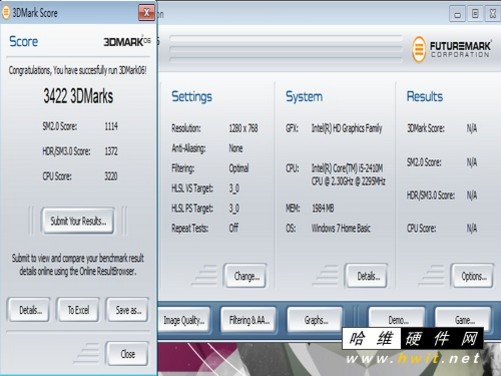501x376 pixels.
Task: Click the 3422 3DMarks score text
Action: point(78,96)
